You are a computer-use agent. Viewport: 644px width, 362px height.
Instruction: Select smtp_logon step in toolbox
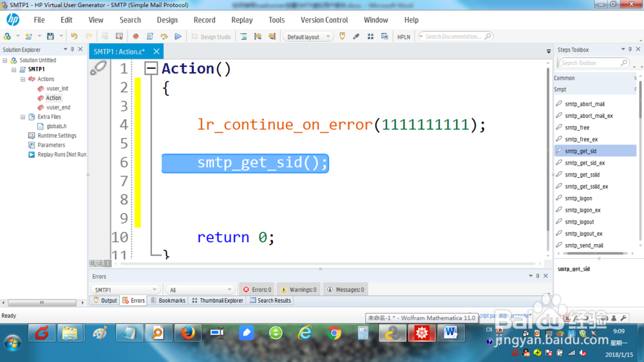click(x=578, y=198)
